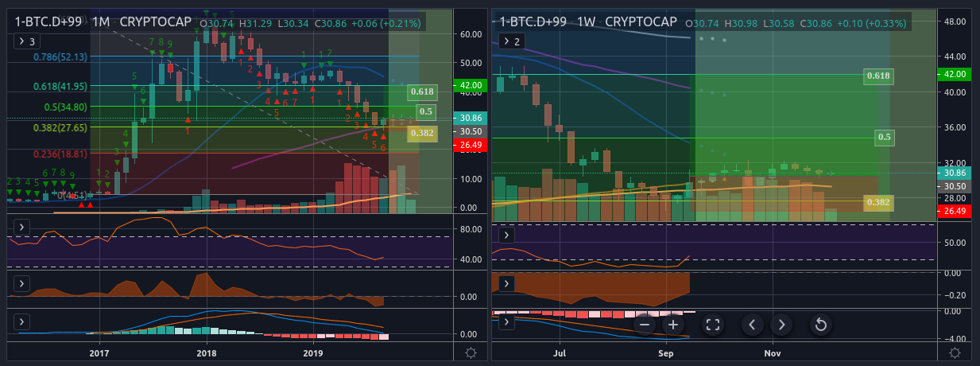Click the 80.00 value on monthly RSI axis
This screenshot has width=980, height=366.
pyautogui.click(x=473, y=229)
